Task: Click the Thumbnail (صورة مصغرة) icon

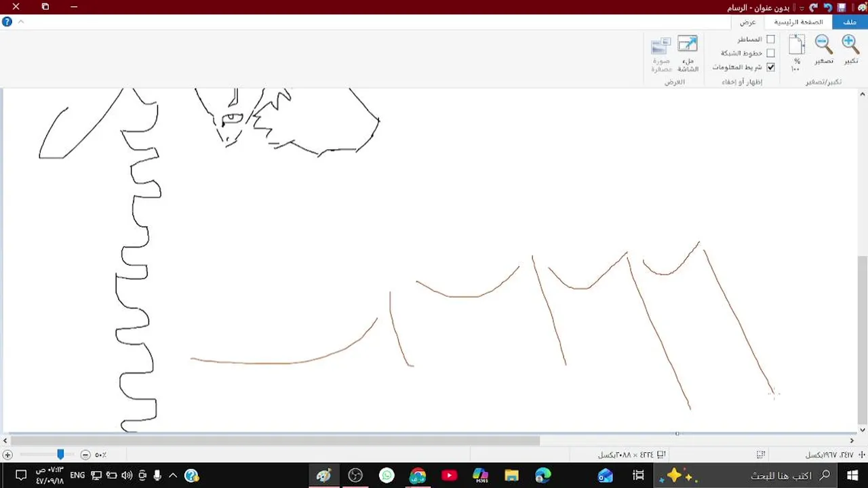Action: [661, 45]
